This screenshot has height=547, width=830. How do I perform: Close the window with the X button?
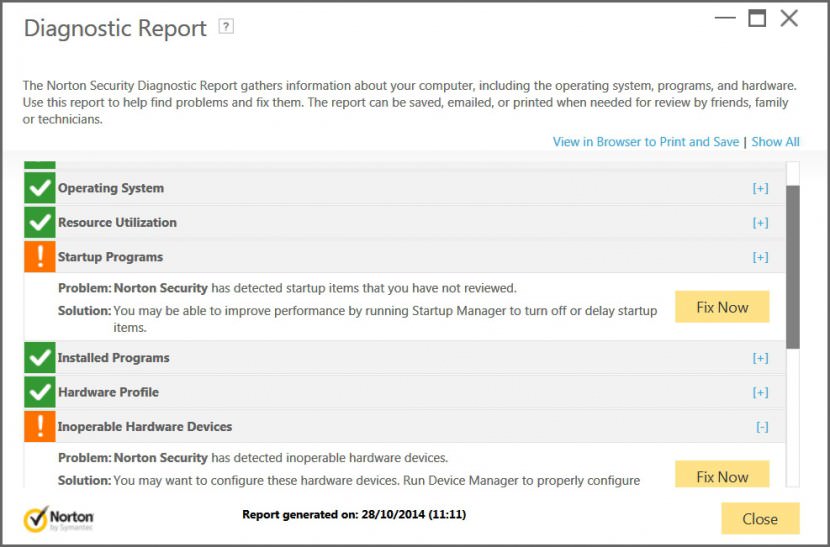tap(789, 19)
